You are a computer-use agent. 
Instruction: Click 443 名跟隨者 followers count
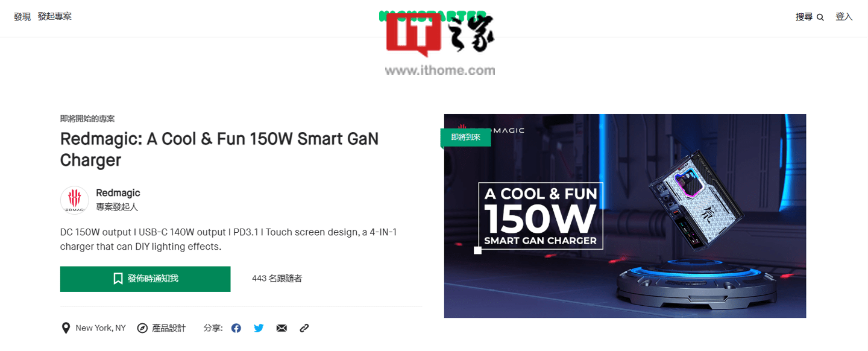click(277, 279)
